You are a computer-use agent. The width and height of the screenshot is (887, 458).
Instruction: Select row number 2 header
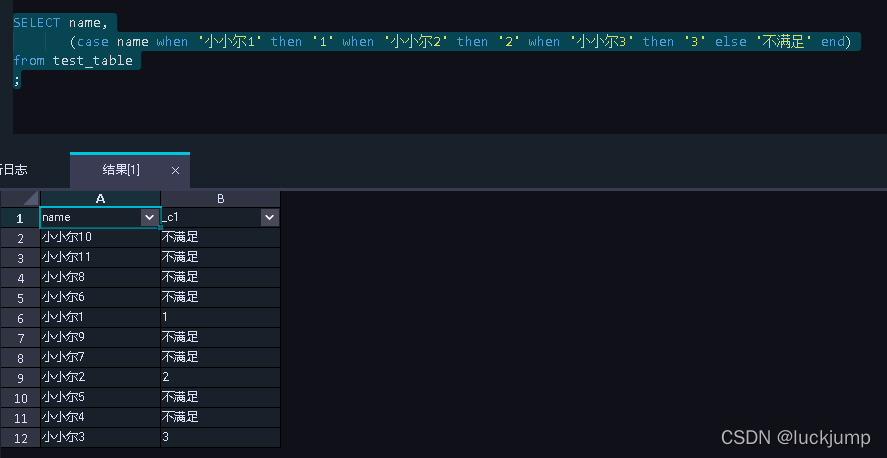pyautogui.click(x=20, y=237)
